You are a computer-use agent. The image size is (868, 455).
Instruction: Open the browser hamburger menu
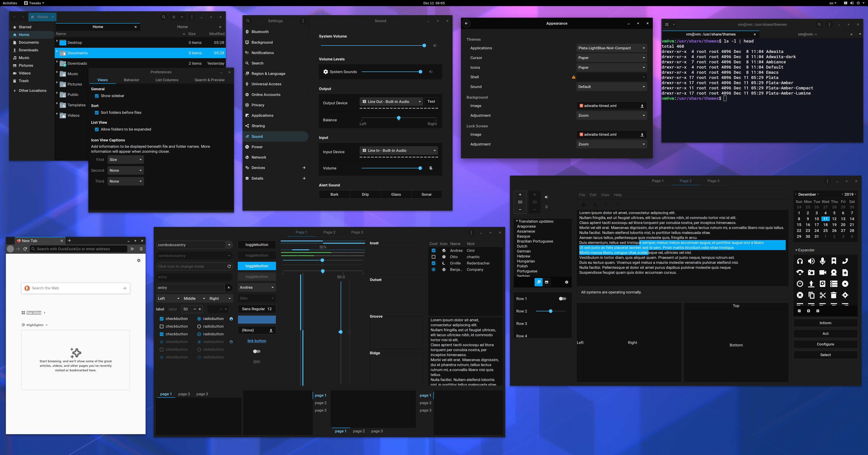141,249
